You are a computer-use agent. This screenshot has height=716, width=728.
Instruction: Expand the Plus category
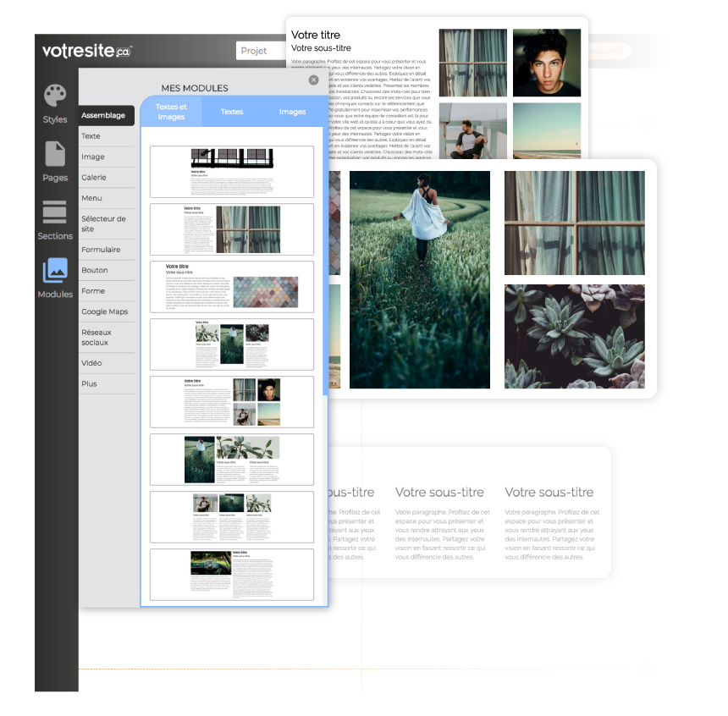tap(90, 383)
